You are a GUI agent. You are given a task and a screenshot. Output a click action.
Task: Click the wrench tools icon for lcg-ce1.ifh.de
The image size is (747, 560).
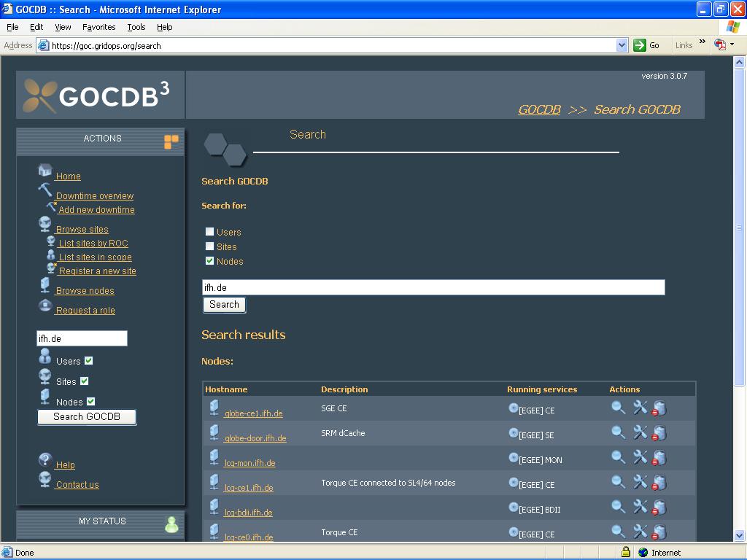(640, 481)
